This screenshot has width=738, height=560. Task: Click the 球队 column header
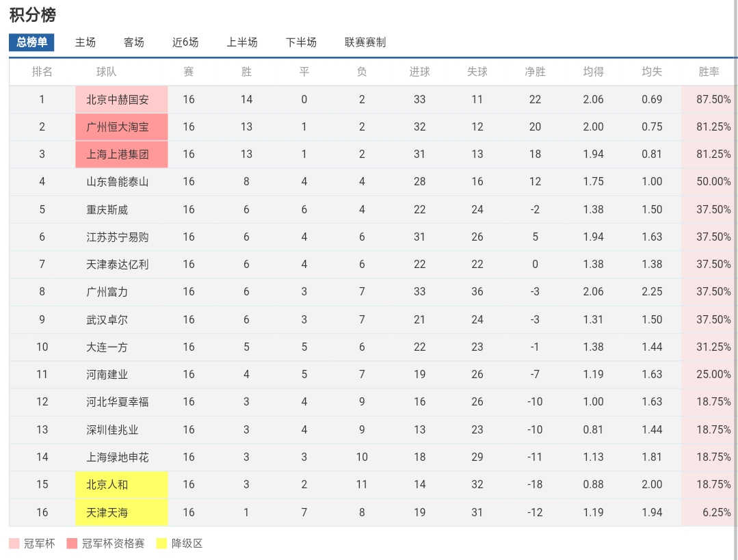(x=107, y=72)
